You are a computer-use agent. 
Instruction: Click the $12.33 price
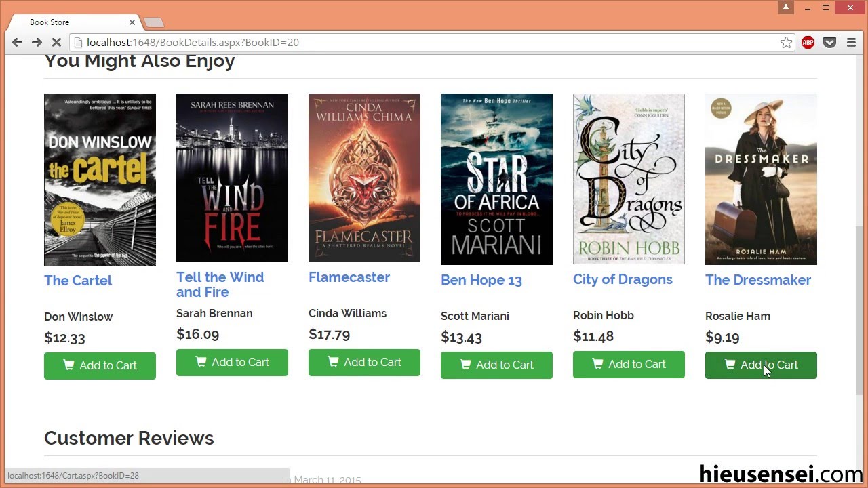tap(64, 338)
